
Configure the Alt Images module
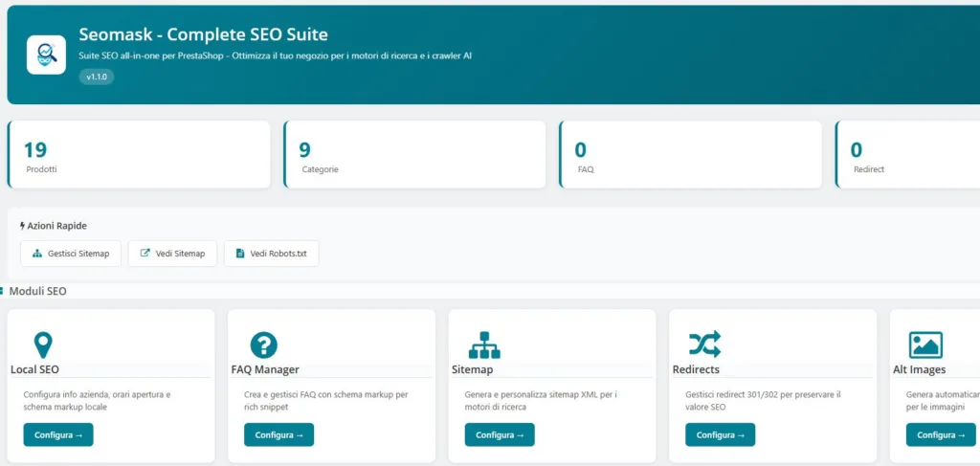[941, 434]
